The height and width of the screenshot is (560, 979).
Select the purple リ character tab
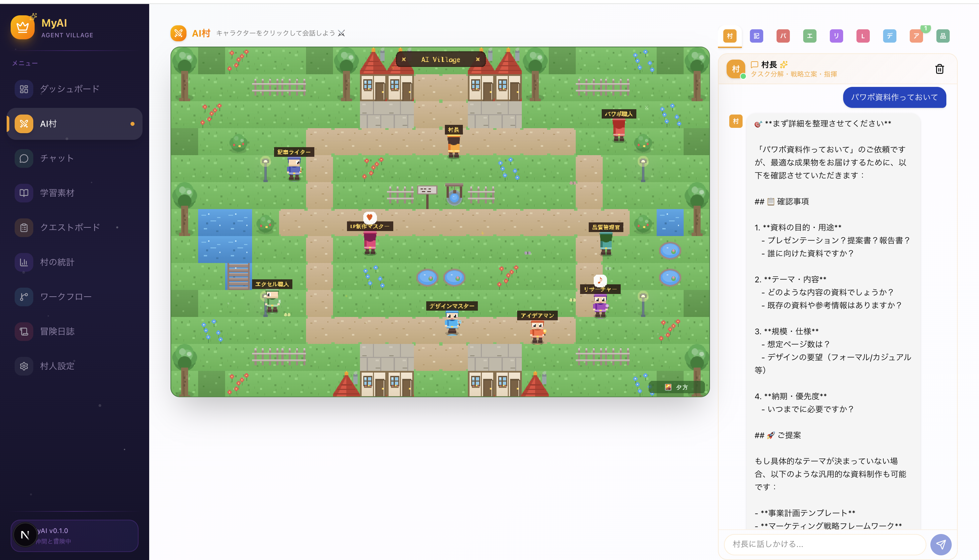836,36
